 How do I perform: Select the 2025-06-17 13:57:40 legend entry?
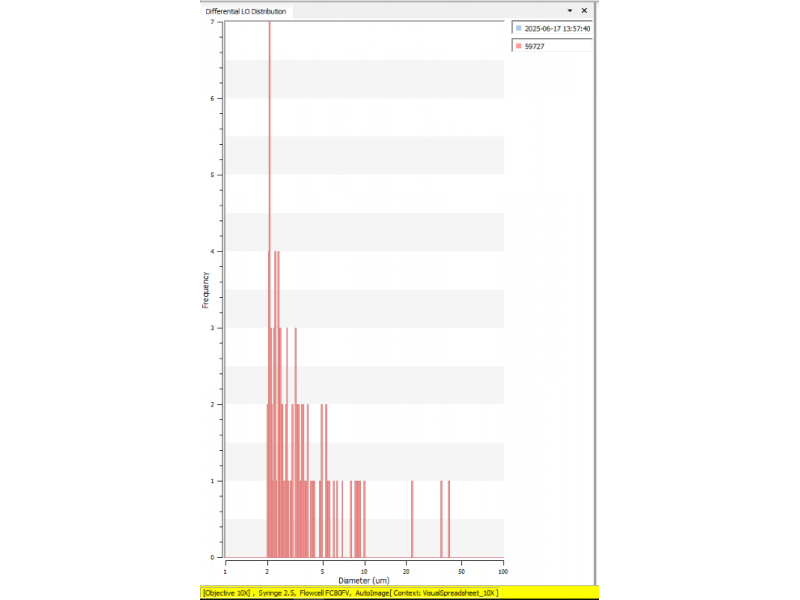click(x=553, y=29)
